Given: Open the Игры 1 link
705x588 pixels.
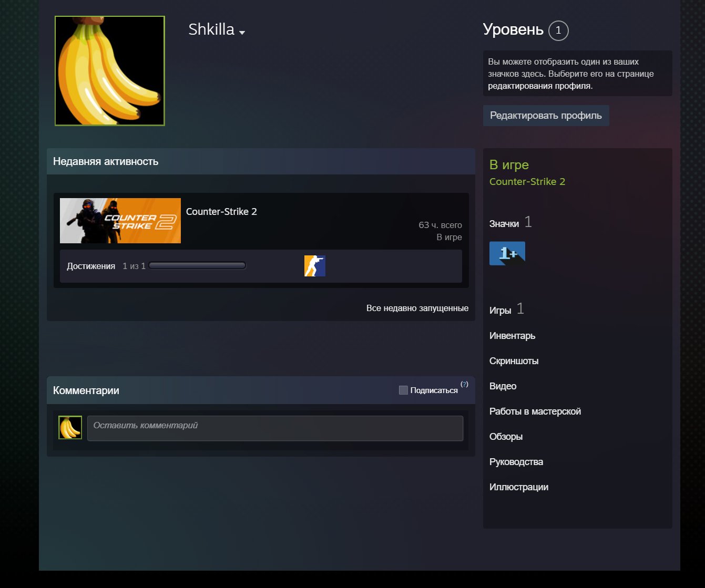Looking at the screenshot, I should [507, 309].
